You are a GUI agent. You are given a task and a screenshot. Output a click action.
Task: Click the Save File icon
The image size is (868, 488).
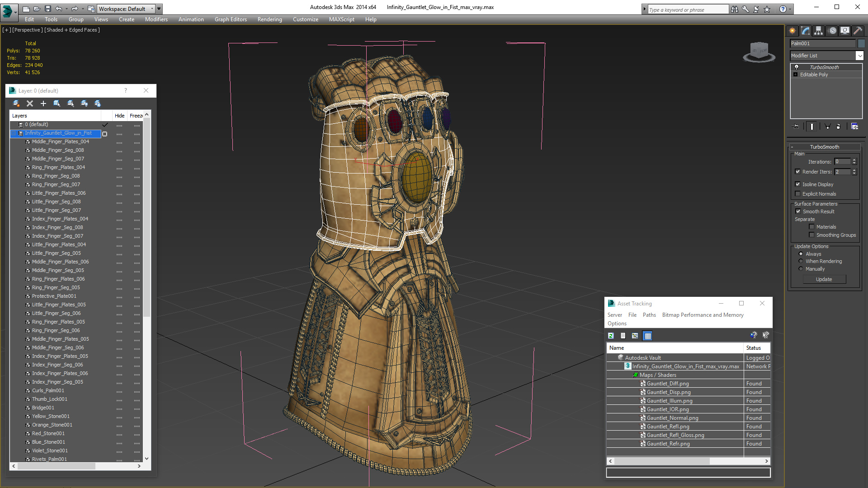pyautogui.click(x=47, y=9)
